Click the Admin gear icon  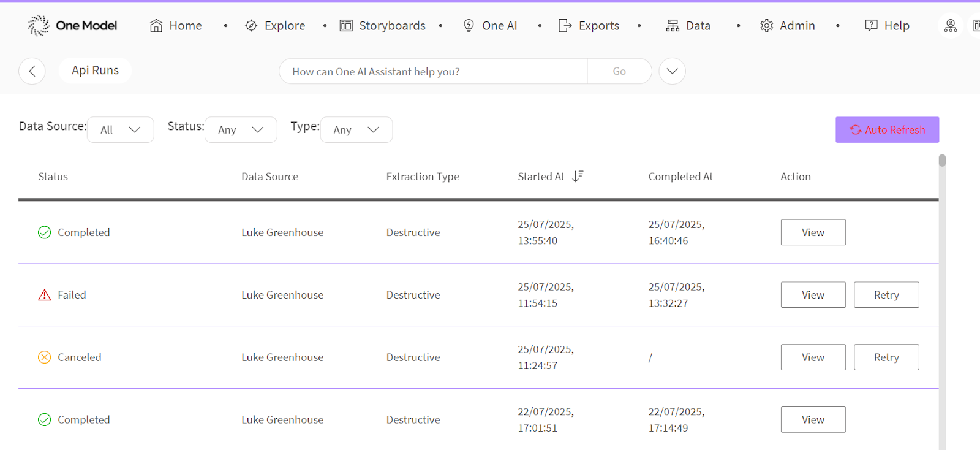766,26
